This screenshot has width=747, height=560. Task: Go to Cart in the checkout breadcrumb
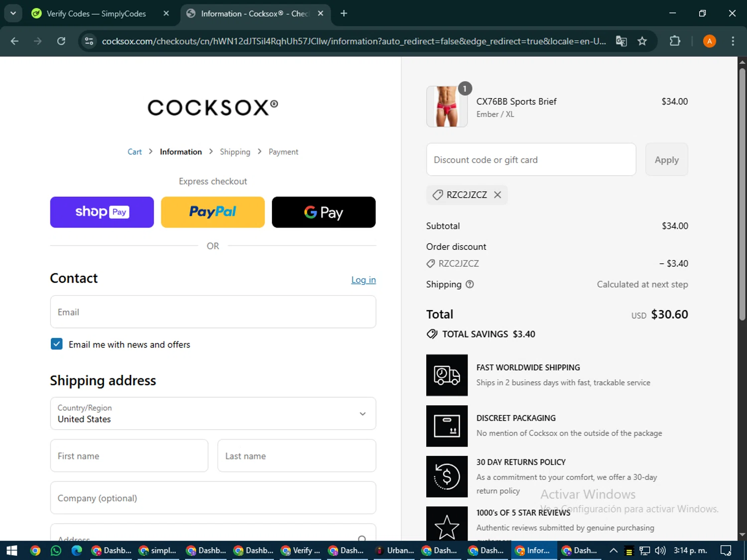click(x=134, y=152)
